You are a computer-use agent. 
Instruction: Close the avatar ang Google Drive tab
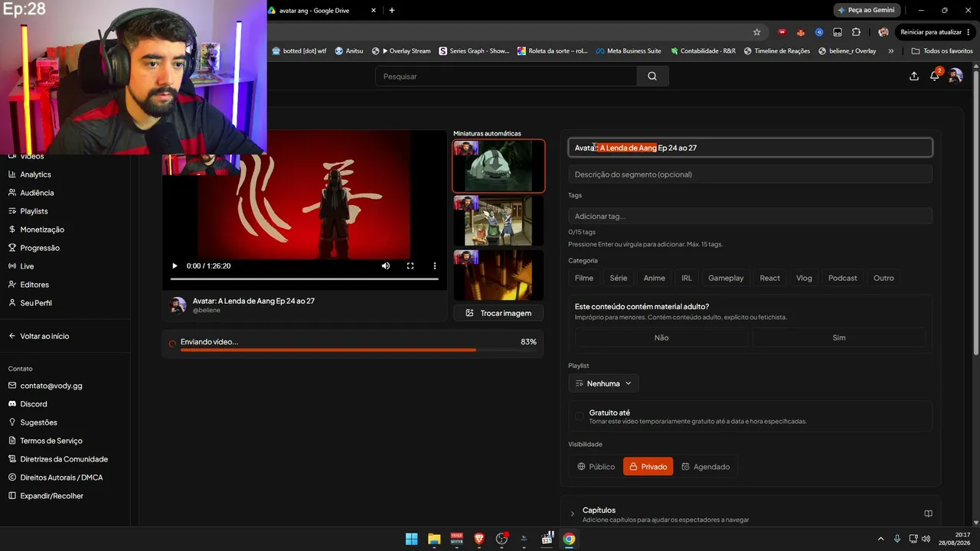374,10
